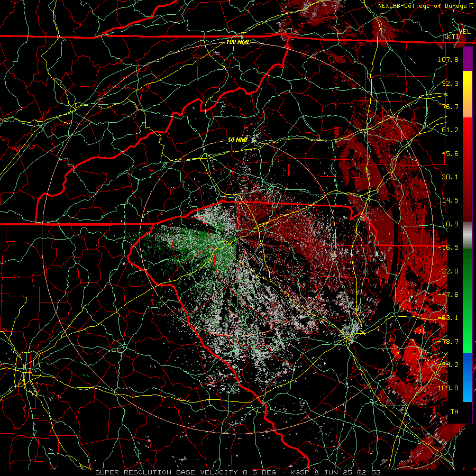Screen dimensions: 476x476
Task: Click the -0.9 velocity scale value
Action: [x=450, y=224]
